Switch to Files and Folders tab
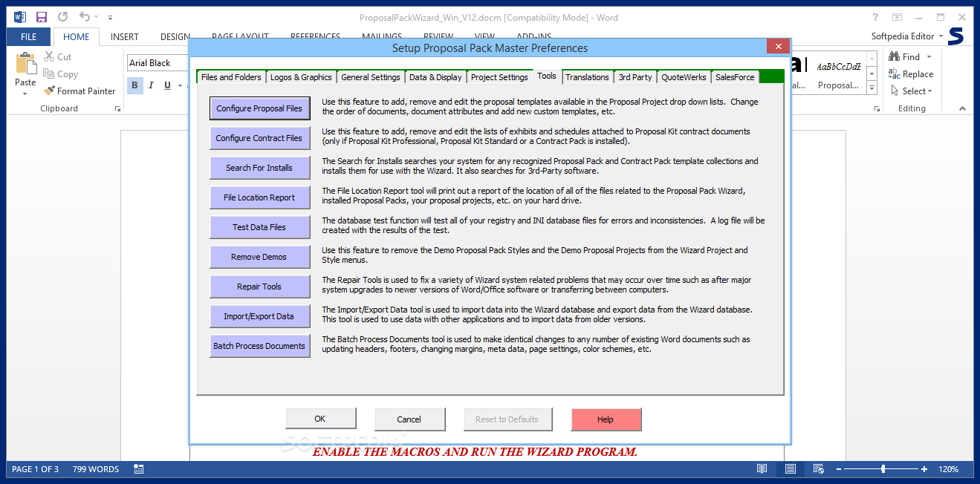The width and height of the screenshot is (980, 484). click(x=231, y=77)
